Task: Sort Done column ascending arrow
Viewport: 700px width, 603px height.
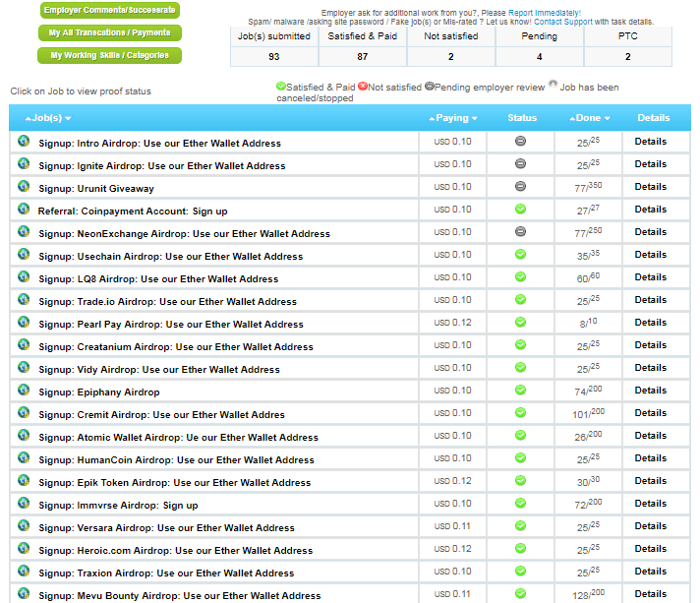Action: coord(572,118)
